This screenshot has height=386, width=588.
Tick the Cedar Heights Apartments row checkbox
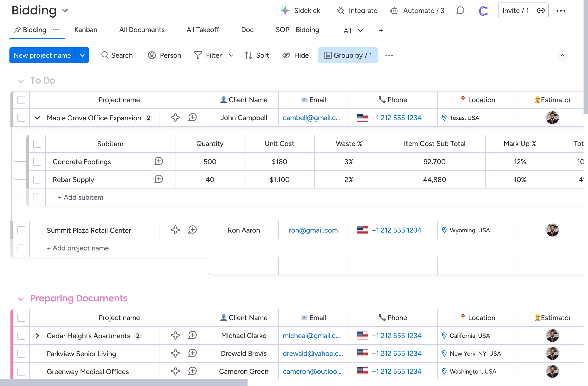[21, 336]
